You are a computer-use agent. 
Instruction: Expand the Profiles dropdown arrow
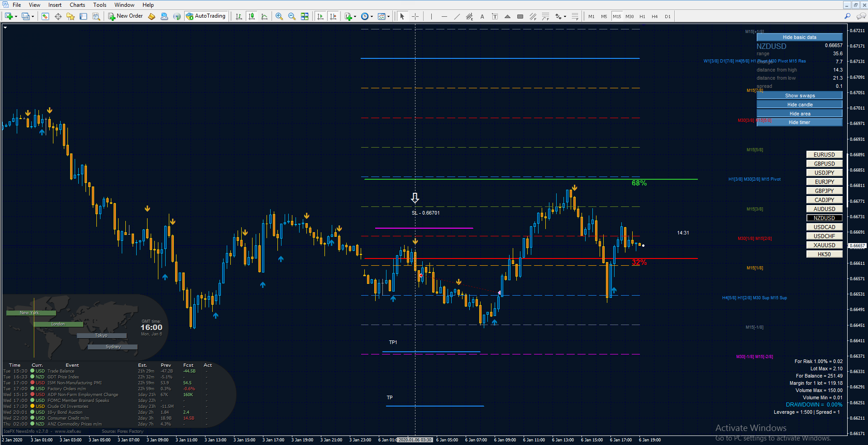coord(33,17)
